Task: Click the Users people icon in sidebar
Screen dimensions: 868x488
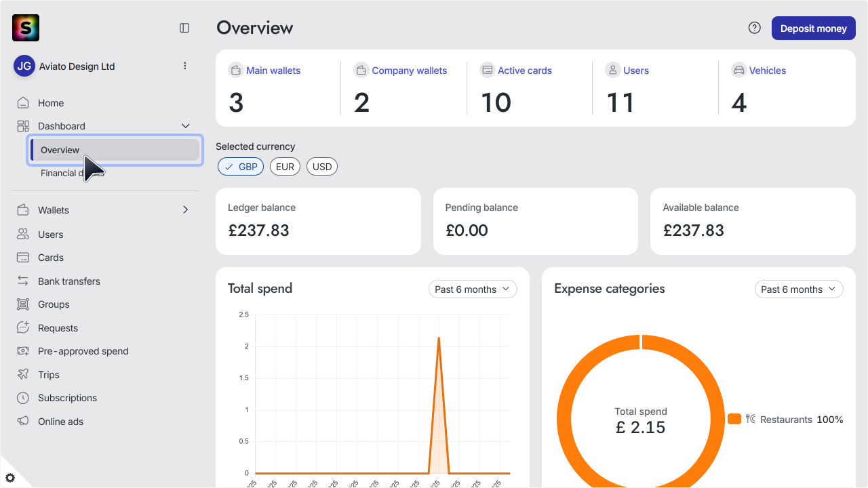Action: (x=23, y=235)
